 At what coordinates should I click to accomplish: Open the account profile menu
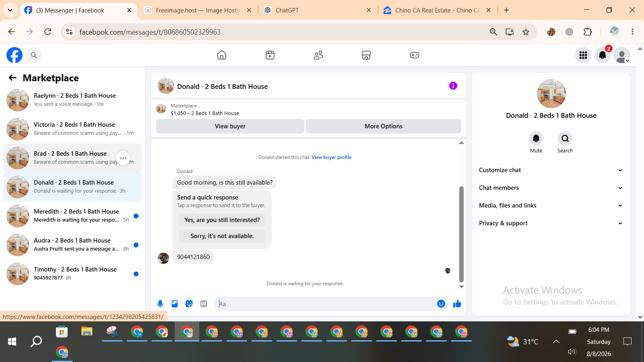coord(622,55)
